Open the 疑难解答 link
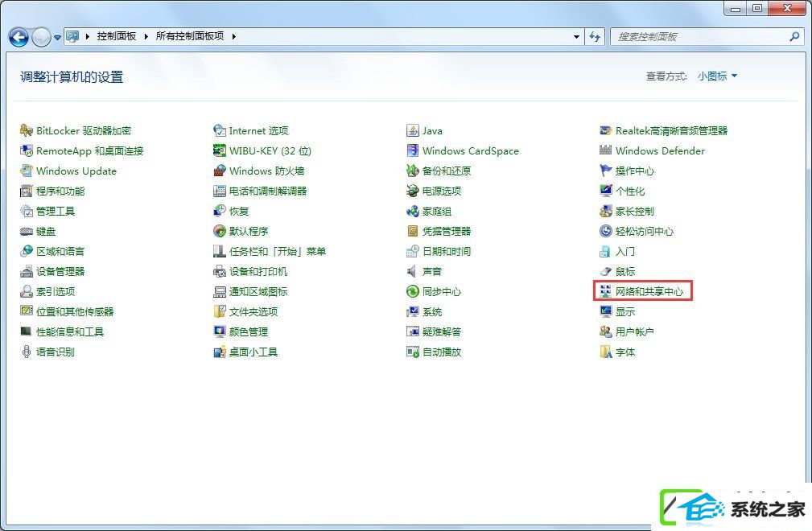812x531 pixels. (441, 331)
